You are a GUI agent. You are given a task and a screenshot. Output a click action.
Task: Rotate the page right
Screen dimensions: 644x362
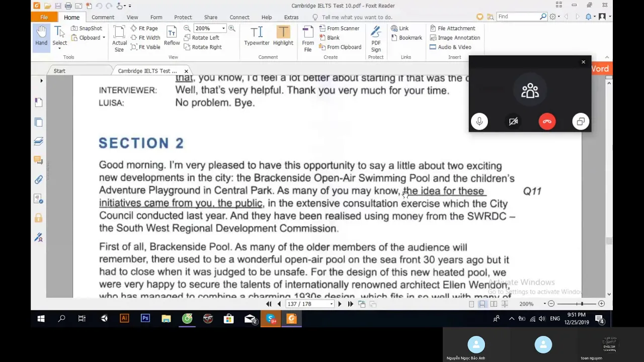203,47
